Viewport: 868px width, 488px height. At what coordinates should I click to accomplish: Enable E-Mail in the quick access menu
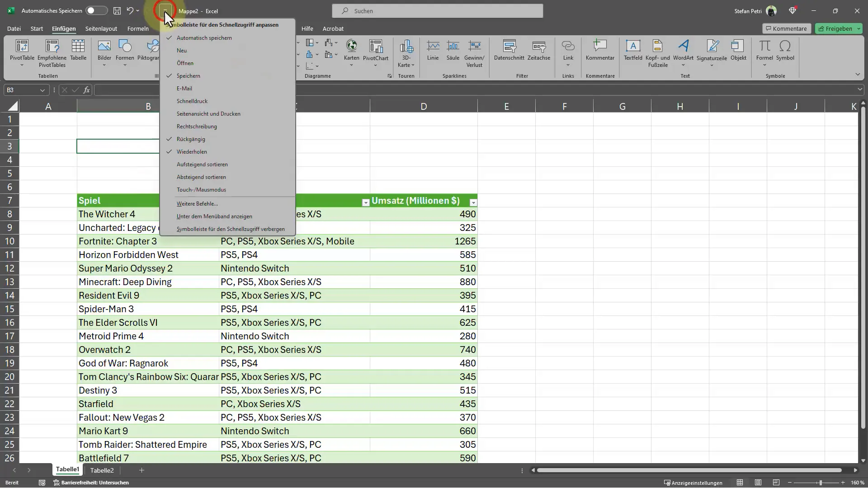(x=227, y=89)
